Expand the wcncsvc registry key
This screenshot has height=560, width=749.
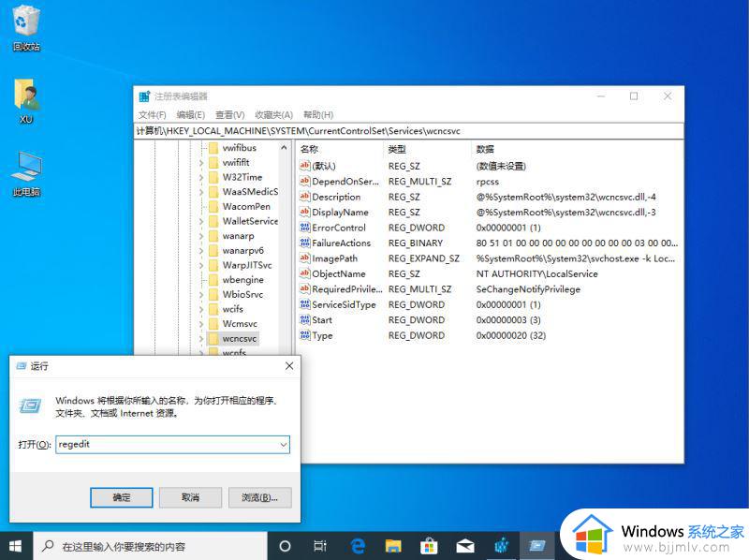[201, 339]
